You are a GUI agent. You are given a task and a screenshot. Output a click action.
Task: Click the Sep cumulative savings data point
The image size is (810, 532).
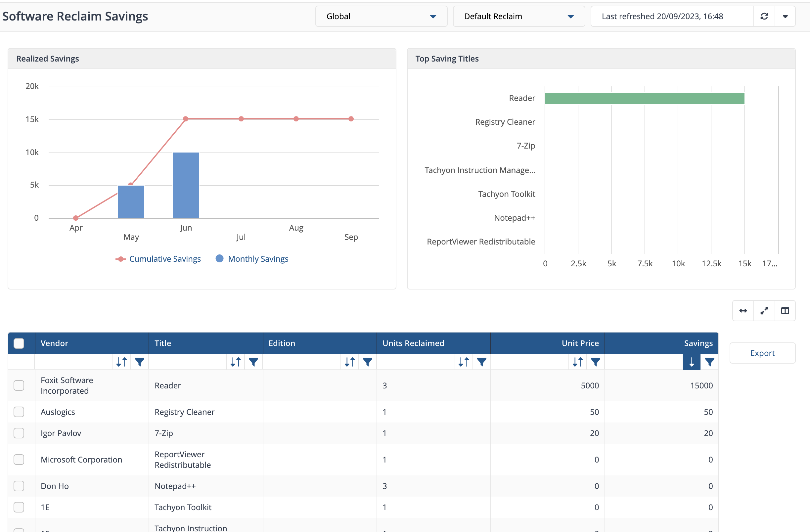click(351, 119)
